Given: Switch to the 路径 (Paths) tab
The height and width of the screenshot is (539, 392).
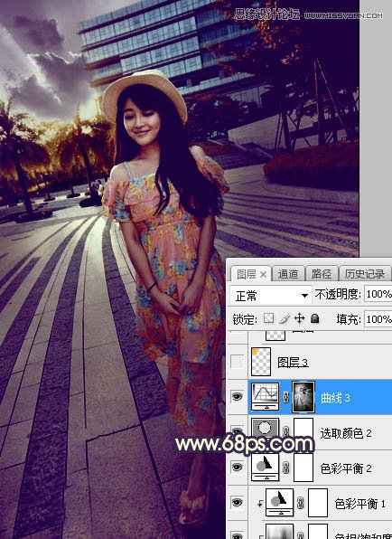Looking at the screenshot, I should 321,274.
